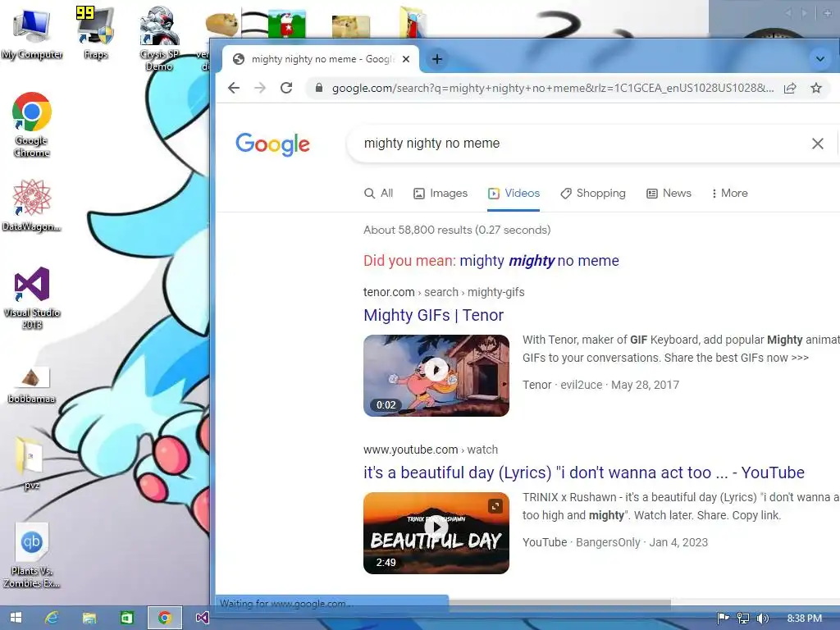Open File Explorer from the taskbar

[89, 618]
